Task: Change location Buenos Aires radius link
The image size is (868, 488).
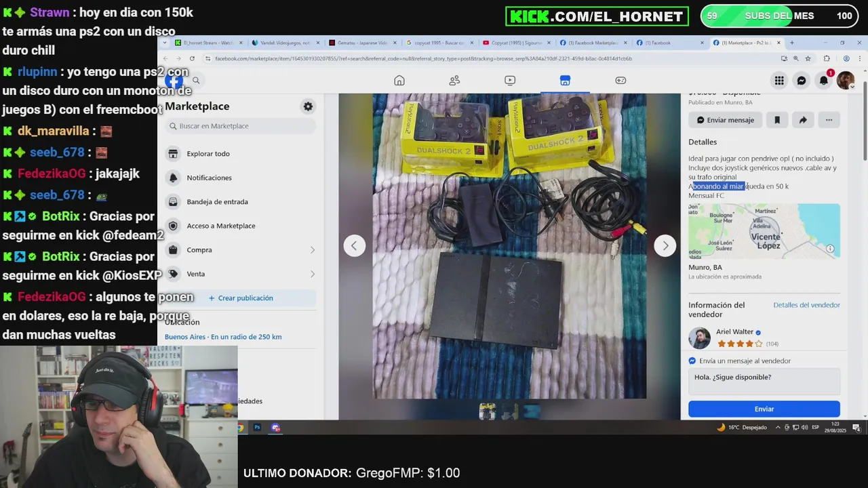Action: [223, 337]
